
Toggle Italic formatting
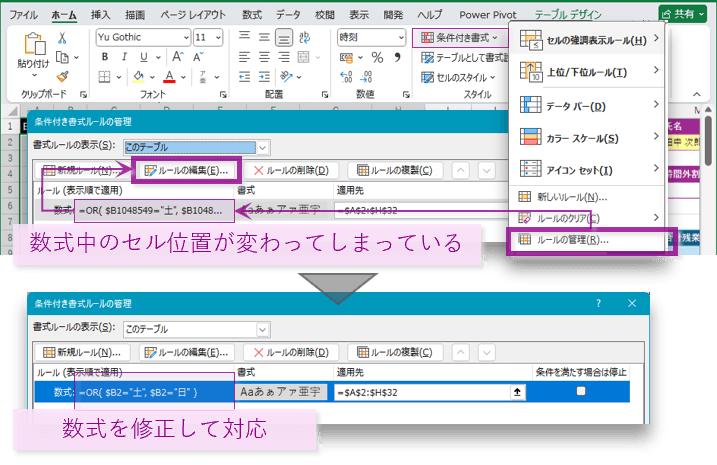[124, 57]
